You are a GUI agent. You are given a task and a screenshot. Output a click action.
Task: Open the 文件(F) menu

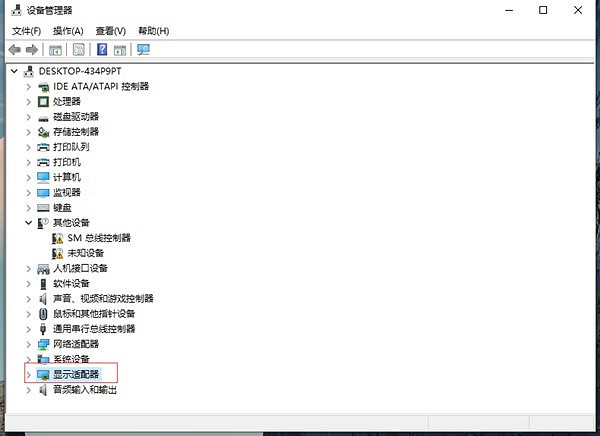[x=26, y=31]
